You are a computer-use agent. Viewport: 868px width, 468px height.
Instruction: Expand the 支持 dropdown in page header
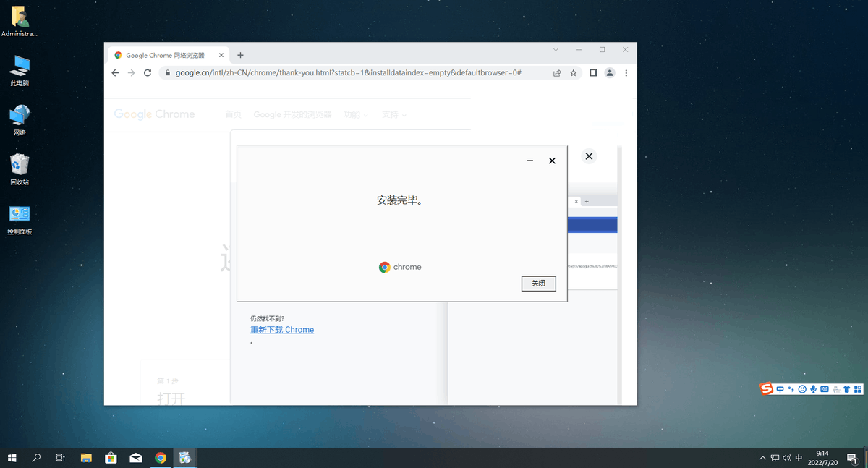pyautogui.click(x=394, y=114)
